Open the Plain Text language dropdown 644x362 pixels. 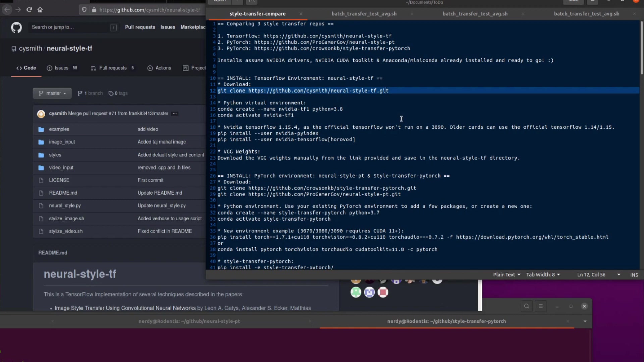coord(506,275)
